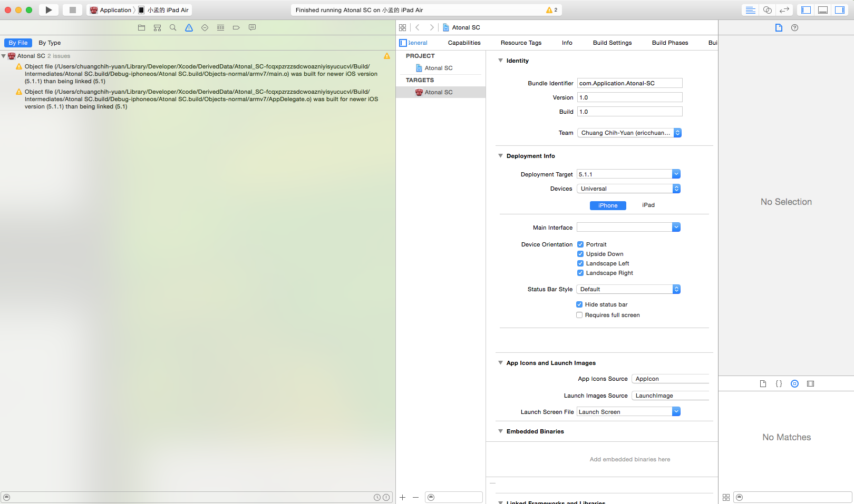Enable Requires full screen
Viewport: 854px width, 504px height.
pos(579,315)
